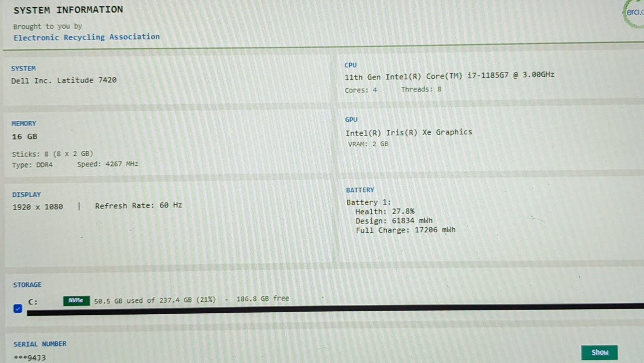This screenshot has width=644, height=363.
Task: Click the Electronic Recycling Association link
Action: [x=87, y=37]
